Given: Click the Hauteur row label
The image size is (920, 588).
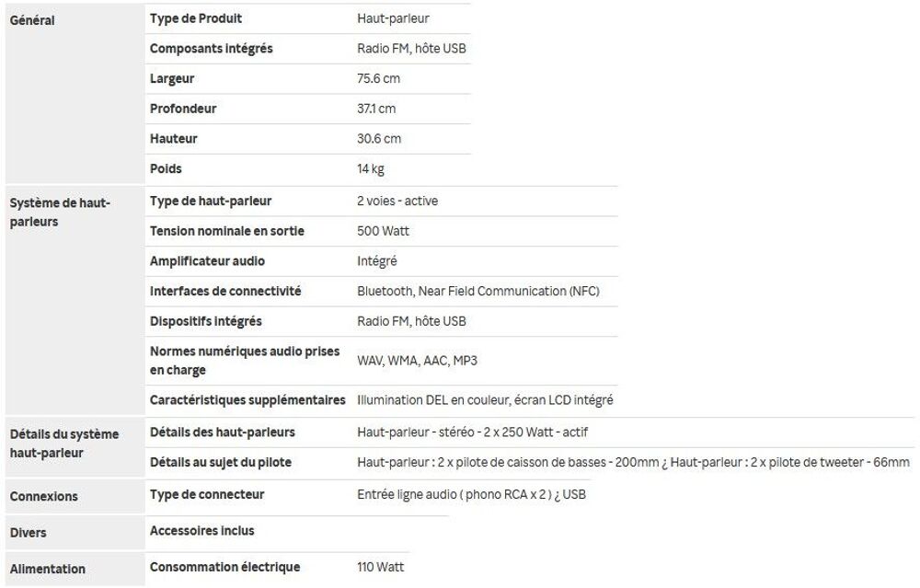Looking at the screenshot, I should coord(174,139).
